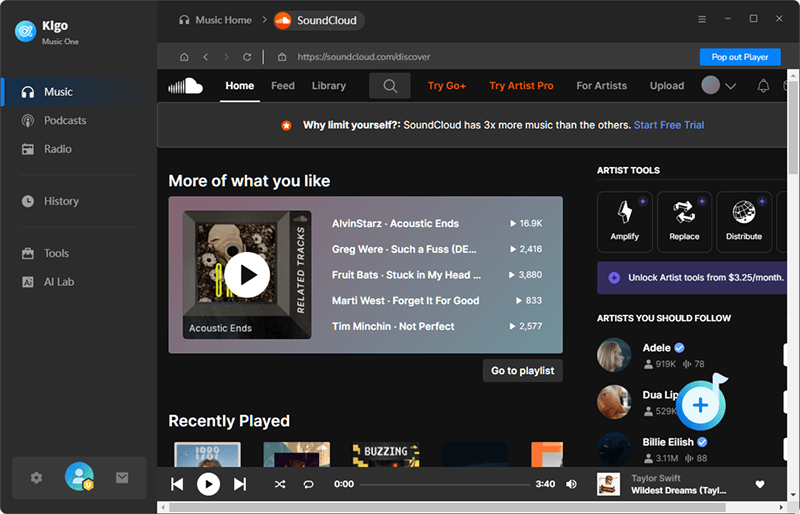The image size is (800, 514).
Task: Toggle repeat mode
Action: pyautogui.click(x=309, y=484)
